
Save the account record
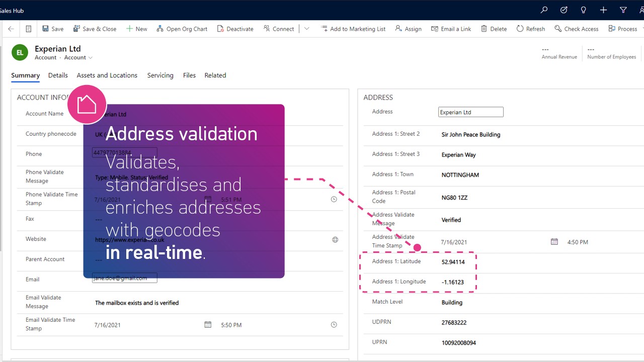tap(53, 29)
